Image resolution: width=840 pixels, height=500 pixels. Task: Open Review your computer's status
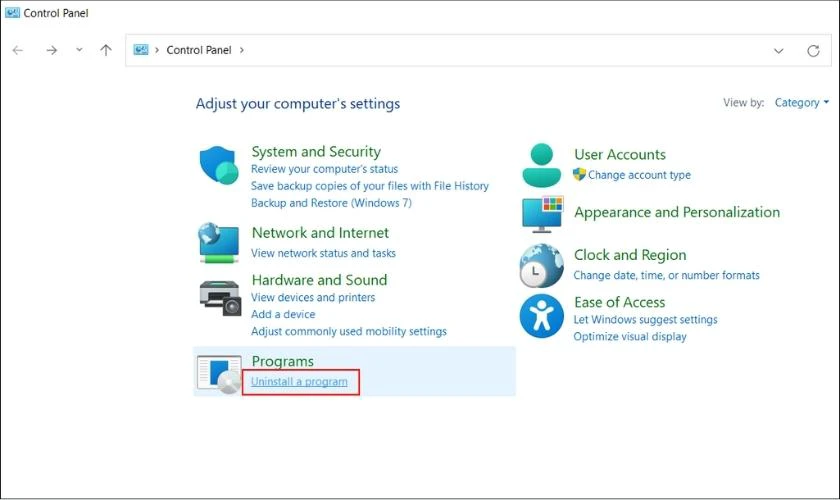(x=325, y=169)
